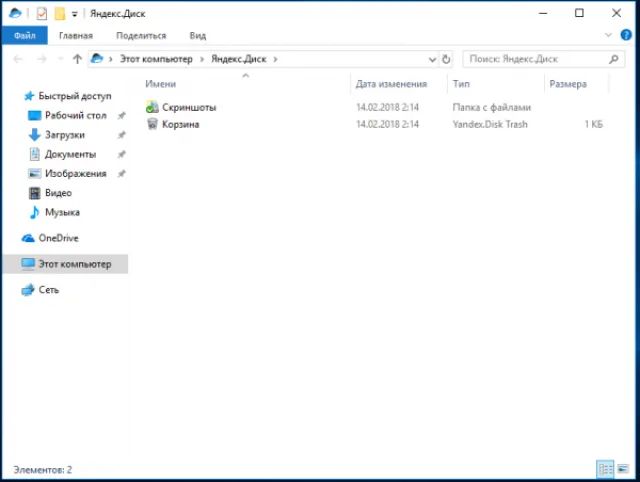Select the Скриншоты folder name
The image size is (640, 482).
[x=189, y=107]
